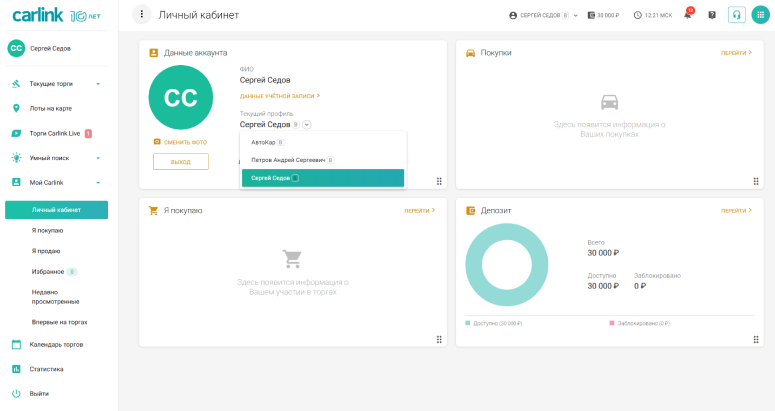Open the three-dot menu beside the page title
775x411 pixels.
(142, 15)
